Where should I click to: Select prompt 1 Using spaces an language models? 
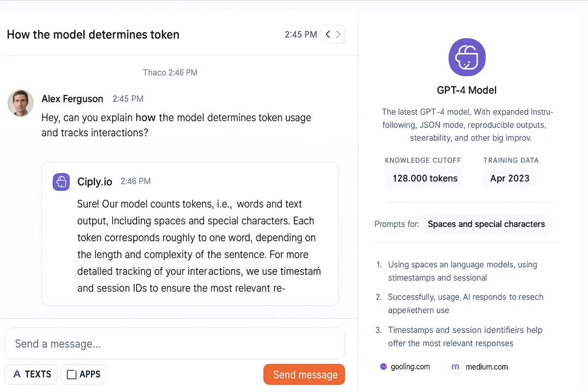[463, 271]
